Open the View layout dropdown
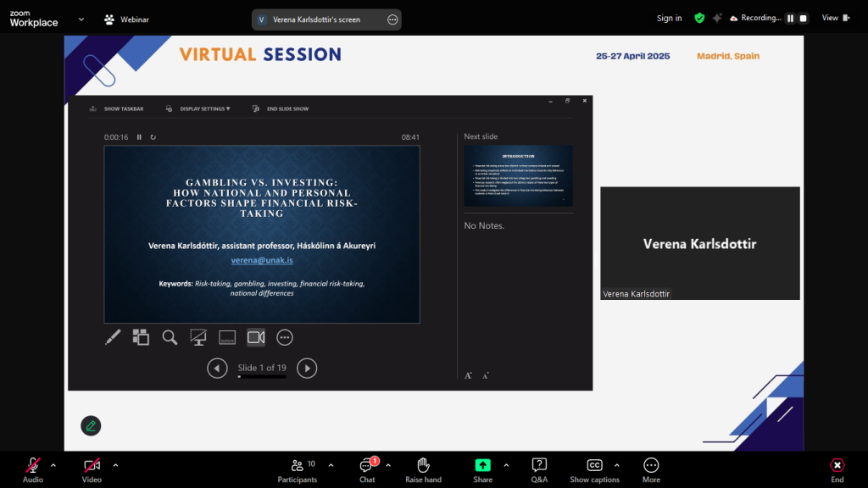868x488 pixels. (834, 18)
